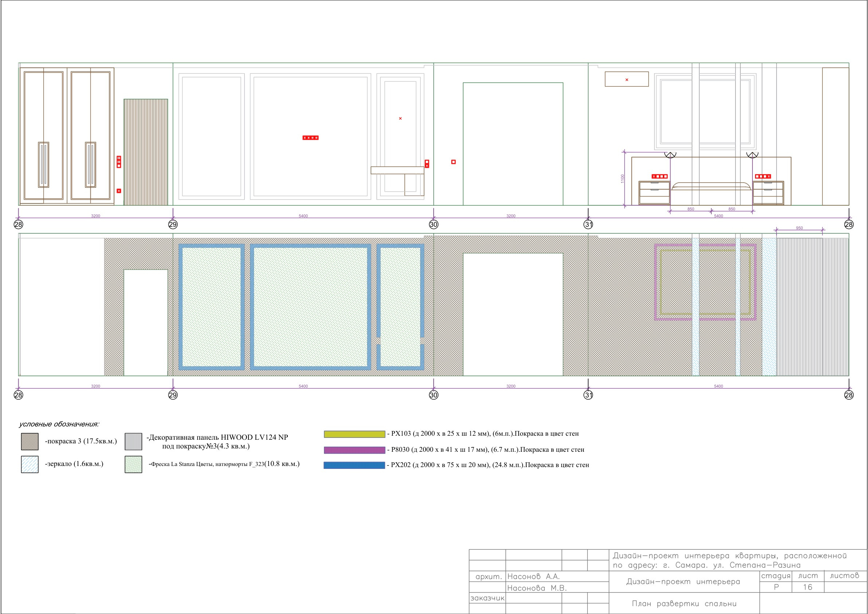
Task: Click the green 'Фреска La Stanza' legend box
Action: point(133,464)
